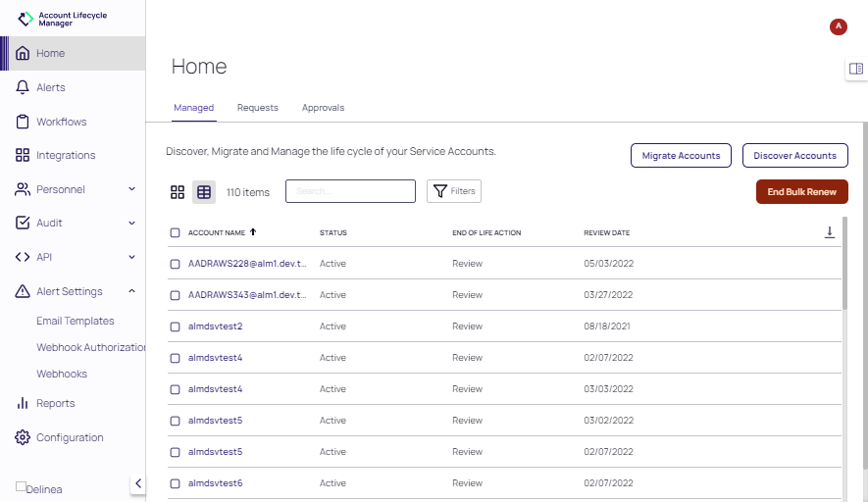Tick the checkbox for AADRAWS228 account
This screenshot has height=502, width=868.
click(x=175, y=264)
